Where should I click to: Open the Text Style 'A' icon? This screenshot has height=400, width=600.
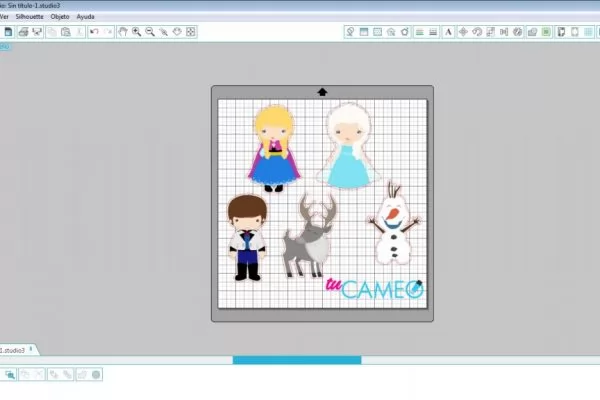pyautogui.click(x=448, y=32)
